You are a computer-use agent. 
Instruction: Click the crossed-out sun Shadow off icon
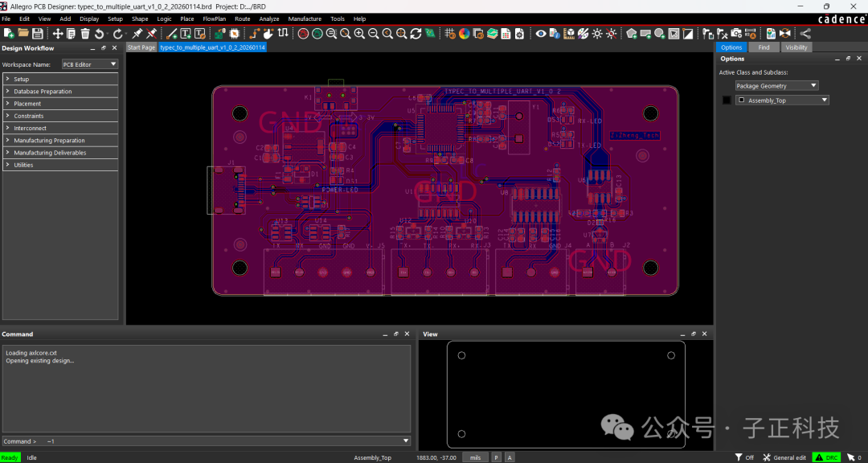pyautogui.click(x=611, y=33)
